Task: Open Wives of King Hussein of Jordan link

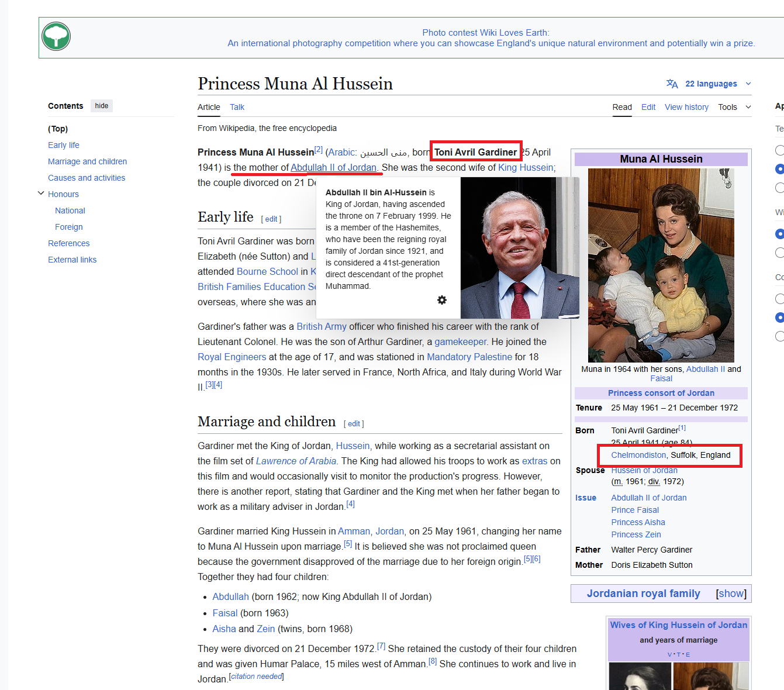Action: click(x=679, y=625)
